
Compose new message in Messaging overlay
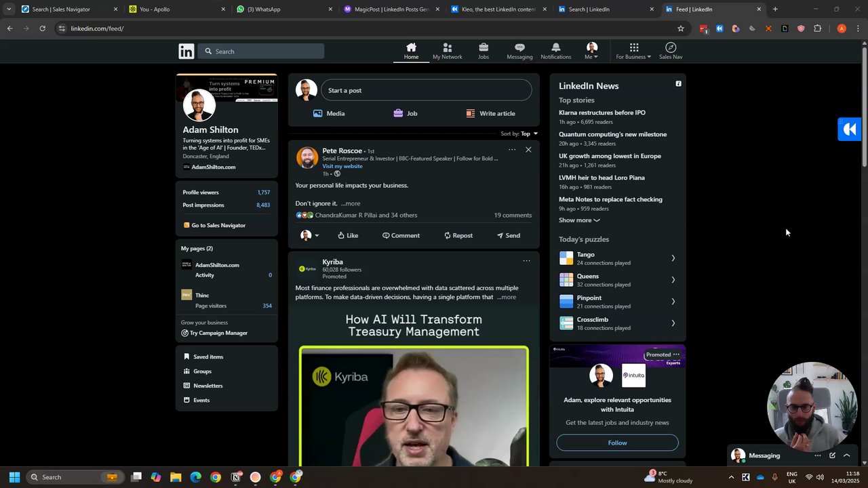pos(832,455)
